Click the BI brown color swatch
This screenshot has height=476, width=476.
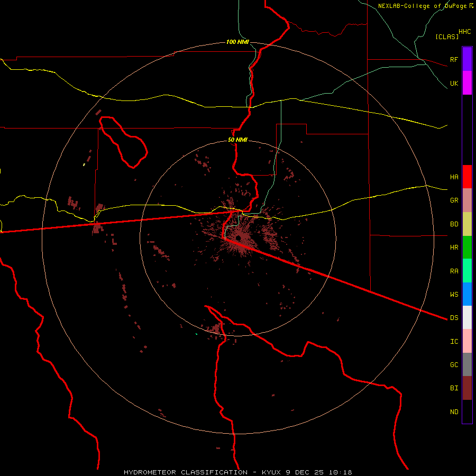tap(467, 388)
